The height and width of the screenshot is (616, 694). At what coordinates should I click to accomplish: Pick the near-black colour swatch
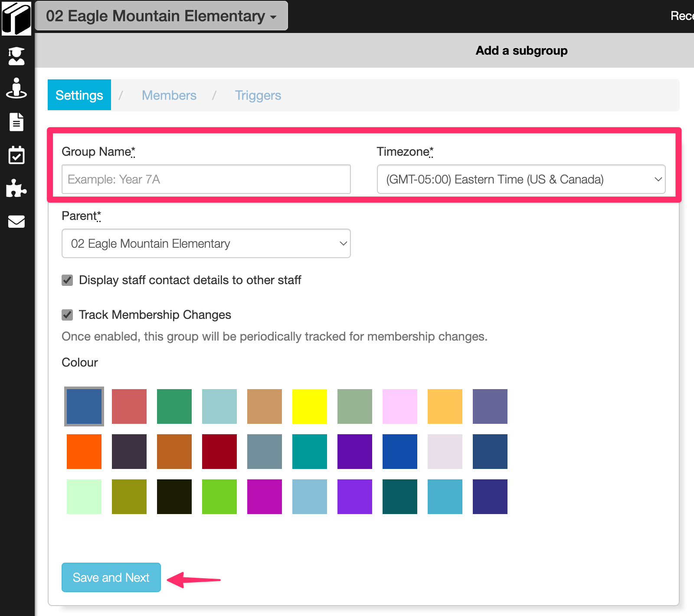(174, 497)
